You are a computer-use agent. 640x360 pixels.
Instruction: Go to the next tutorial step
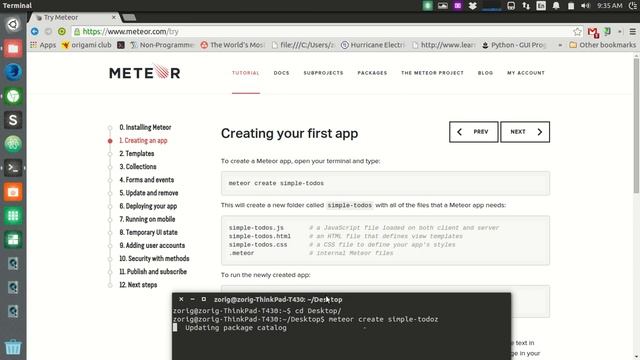[525, 132]
